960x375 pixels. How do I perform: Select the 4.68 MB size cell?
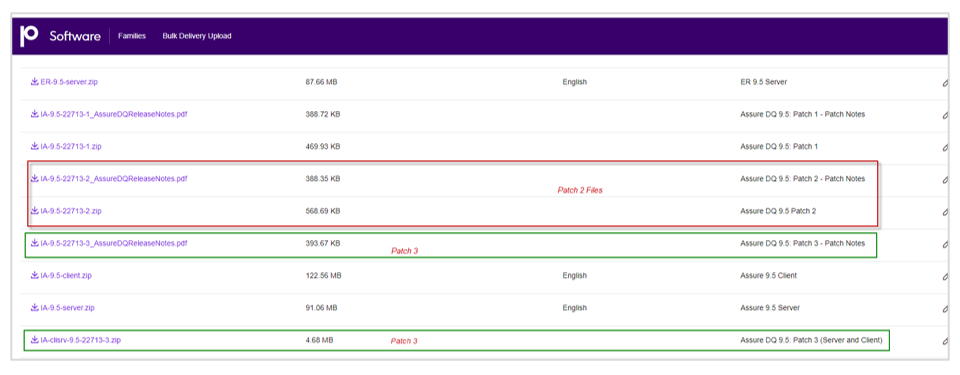point(319,339)
